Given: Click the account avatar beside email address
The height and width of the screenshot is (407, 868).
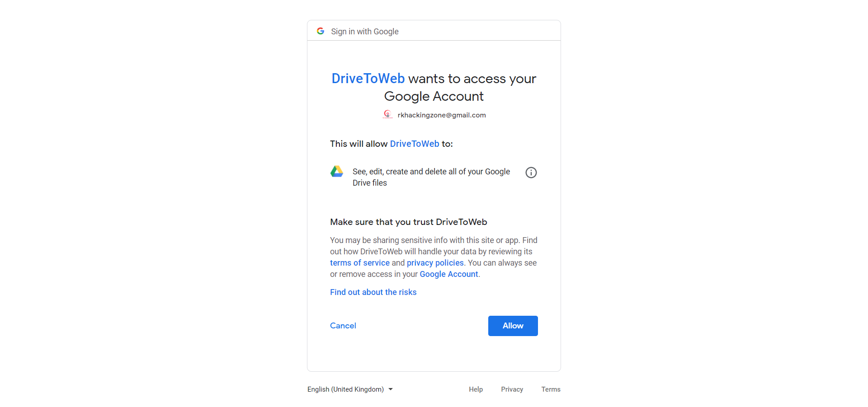Looking at the screenshot, I should [387, 115].
